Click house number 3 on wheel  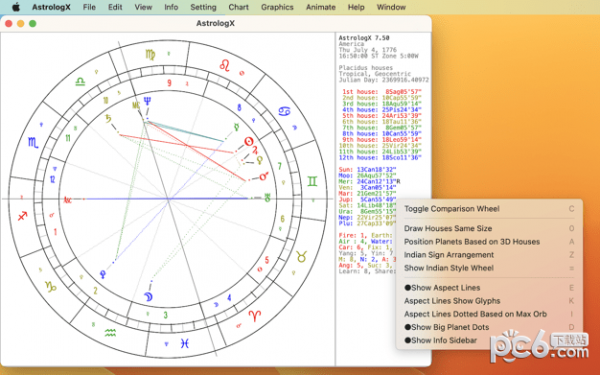(x=165, y=315)
